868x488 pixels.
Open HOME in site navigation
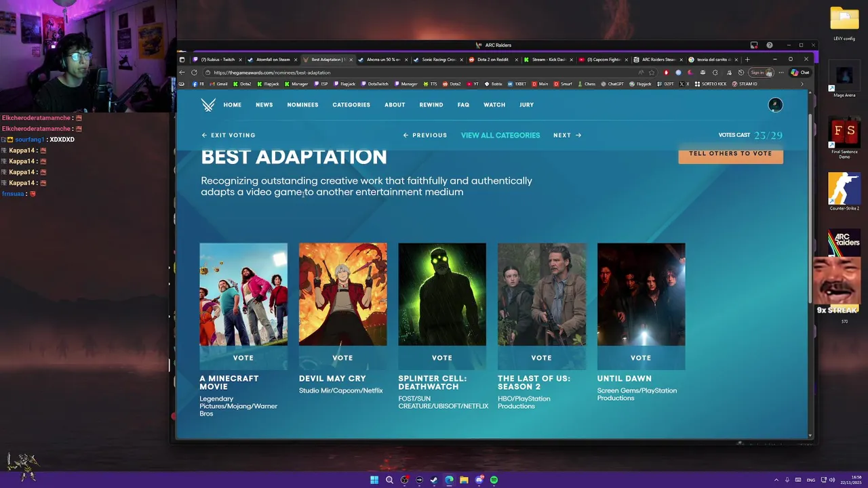click(x=233, y=105)
